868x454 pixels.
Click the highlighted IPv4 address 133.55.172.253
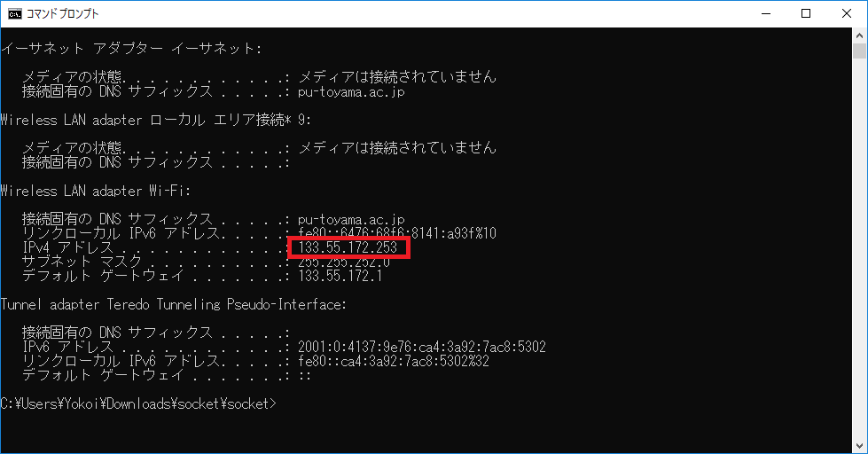coord(348,247)
